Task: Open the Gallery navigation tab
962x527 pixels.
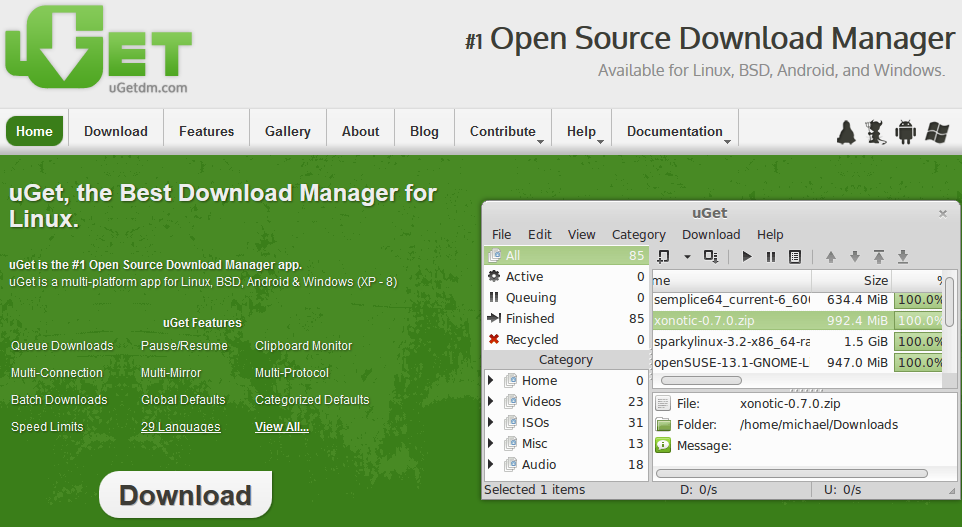Action: (x=288, y=131)
